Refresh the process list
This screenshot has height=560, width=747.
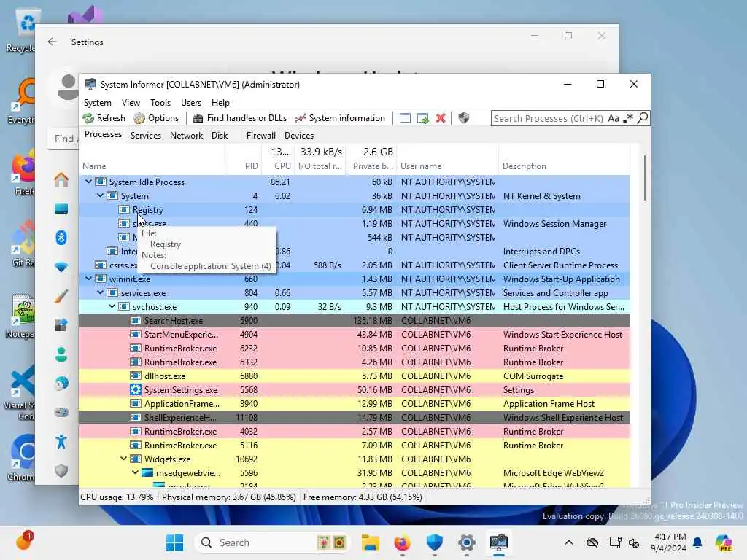pyautogui.click(x=104, y=118)
